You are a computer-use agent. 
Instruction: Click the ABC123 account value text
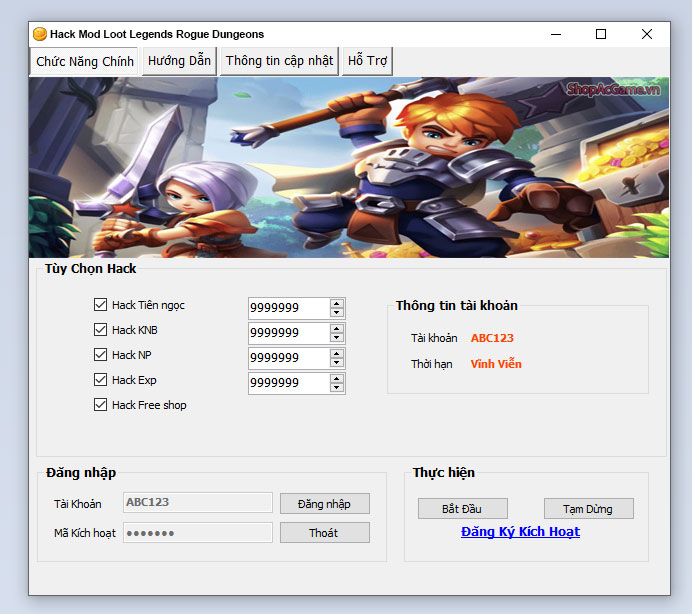[x=492, y=338]
